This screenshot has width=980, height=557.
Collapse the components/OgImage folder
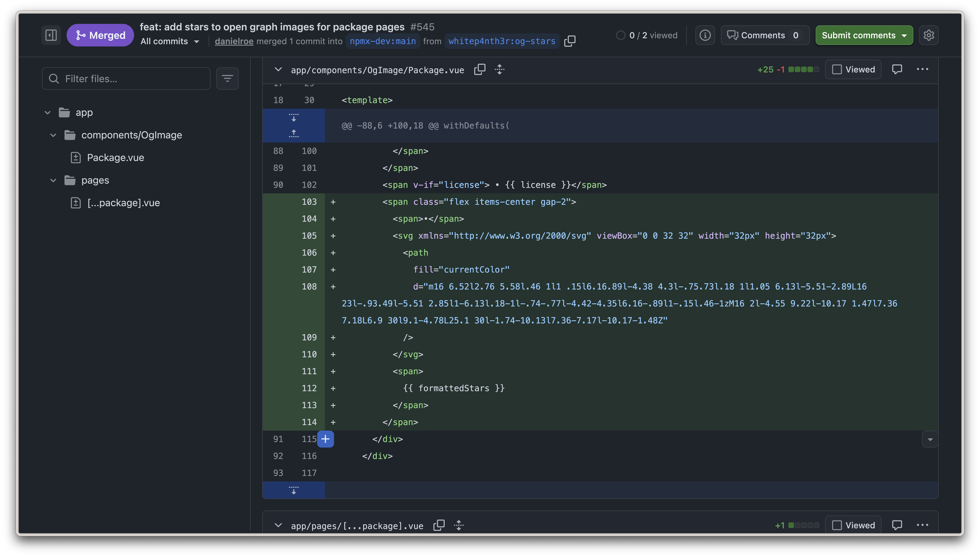pyautogui.click(x=53, y=135)
